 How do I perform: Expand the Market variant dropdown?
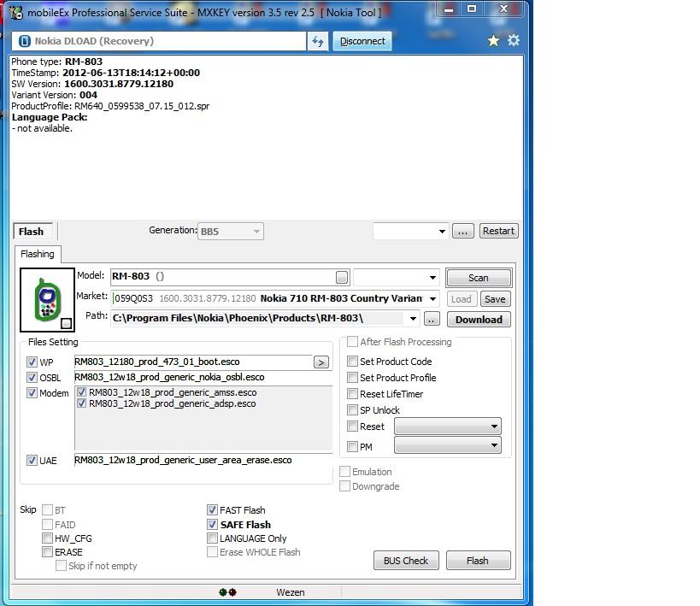pyautogui.click(x=432, y=299)
